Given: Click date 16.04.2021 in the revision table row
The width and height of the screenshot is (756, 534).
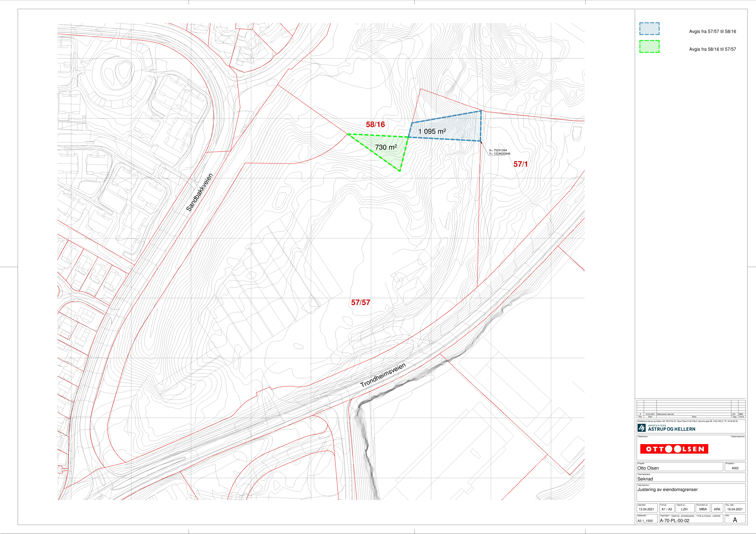Looking at the screenshot, I should tap(650, 414).
